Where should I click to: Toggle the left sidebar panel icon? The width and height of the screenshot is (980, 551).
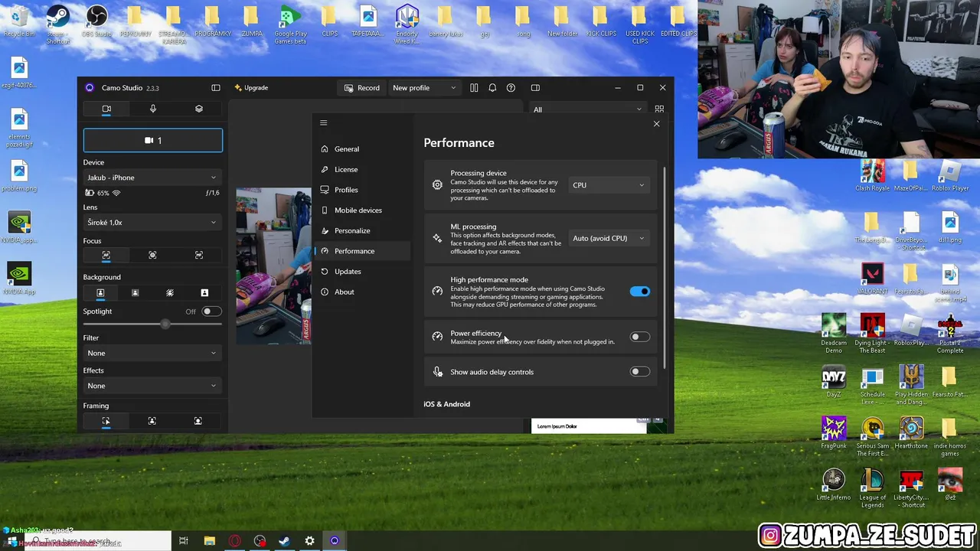(x=216, y=88)
